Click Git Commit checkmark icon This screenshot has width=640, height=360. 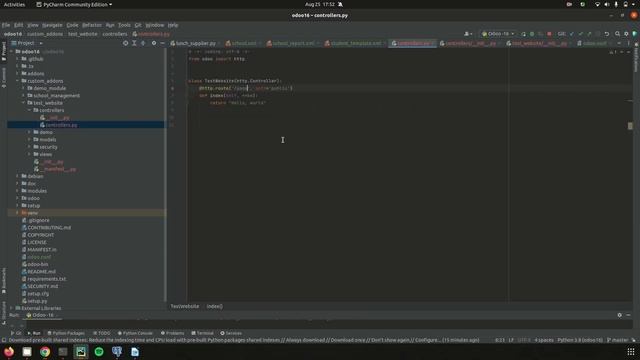pyautogui.click(x=580, y=34)
